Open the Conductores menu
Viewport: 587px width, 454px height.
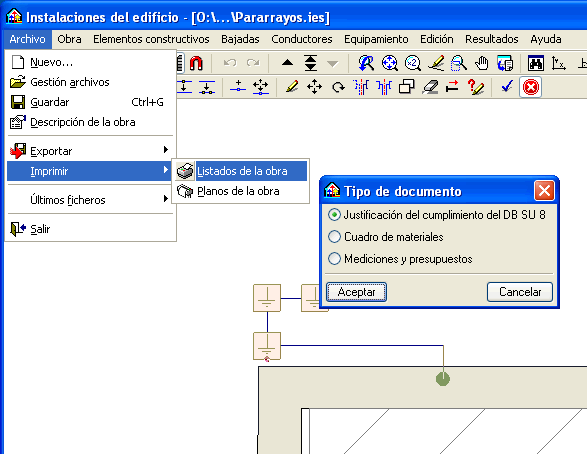click(302, 39)
